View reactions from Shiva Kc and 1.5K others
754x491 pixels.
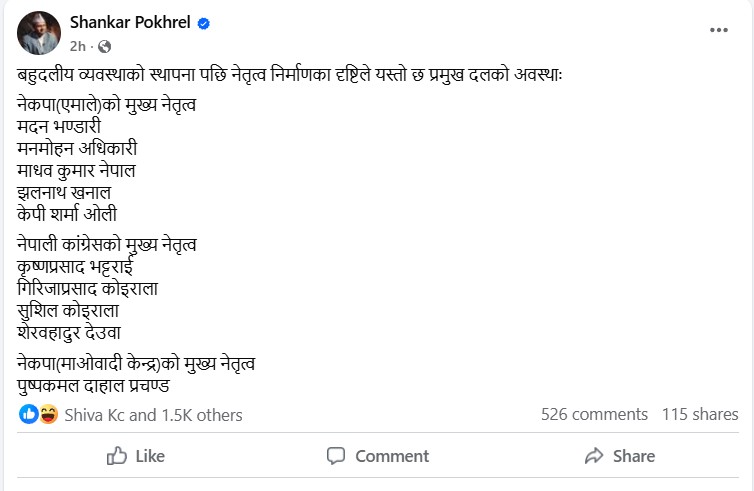click(153, 415)
